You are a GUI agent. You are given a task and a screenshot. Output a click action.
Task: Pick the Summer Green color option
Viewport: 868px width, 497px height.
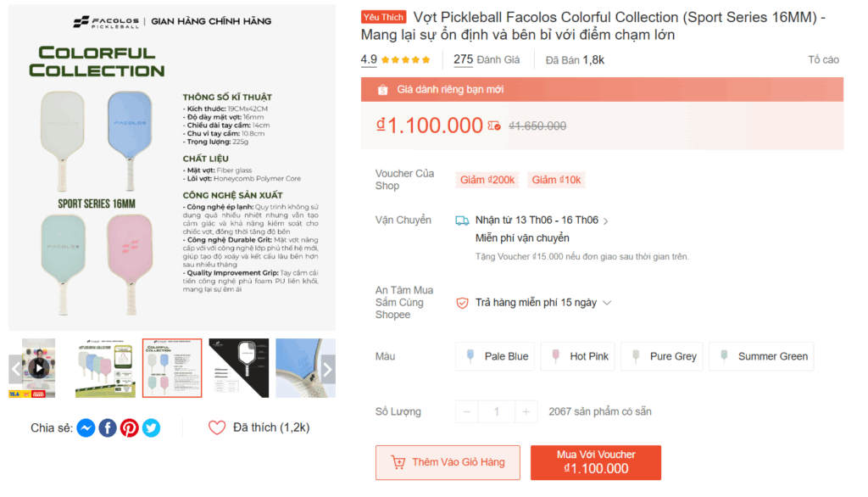tap(762, 357)
